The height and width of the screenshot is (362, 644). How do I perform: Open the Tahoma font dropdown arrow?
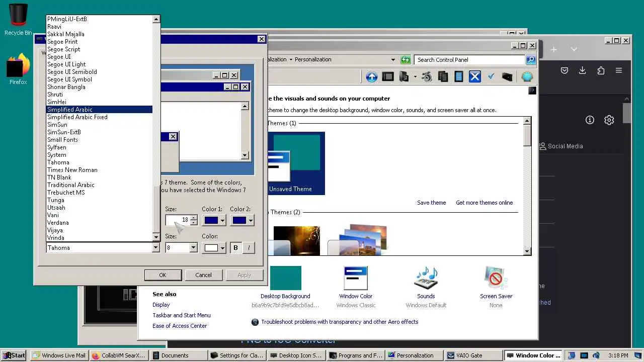pyautogui.click(x=155, y=247)
